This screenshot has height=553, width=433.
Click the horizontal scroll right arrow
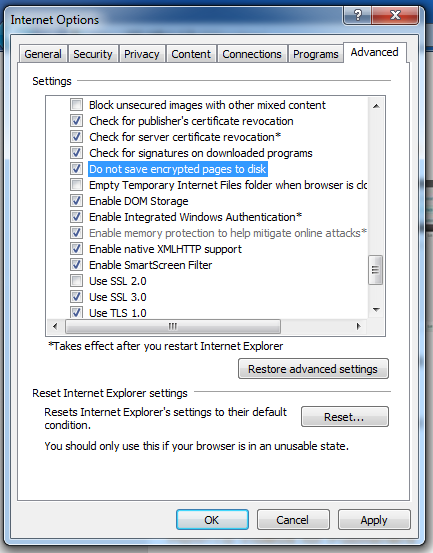click(359, 326)
